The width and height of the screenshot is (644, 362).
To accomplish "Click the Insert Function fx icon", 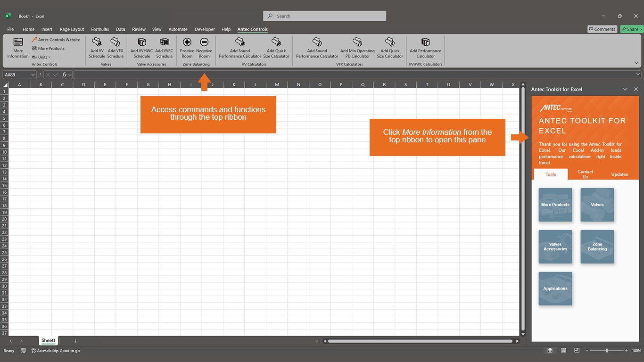I will click(x=64, y=74).
